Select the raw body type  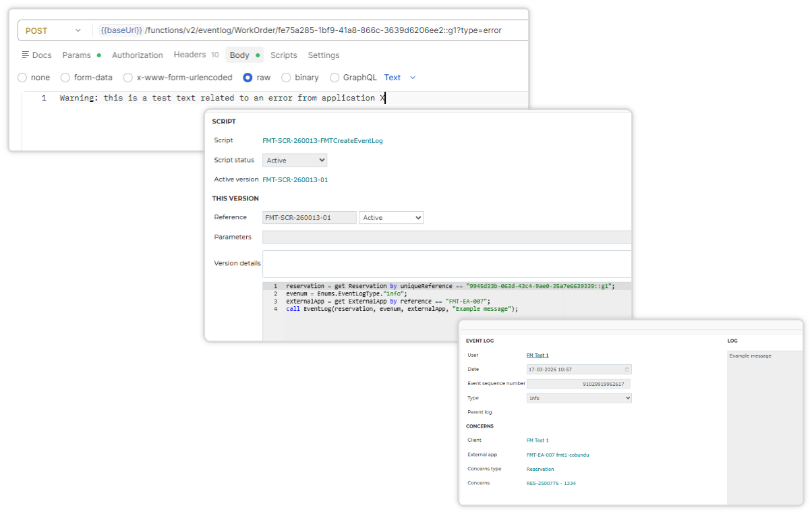257,78
